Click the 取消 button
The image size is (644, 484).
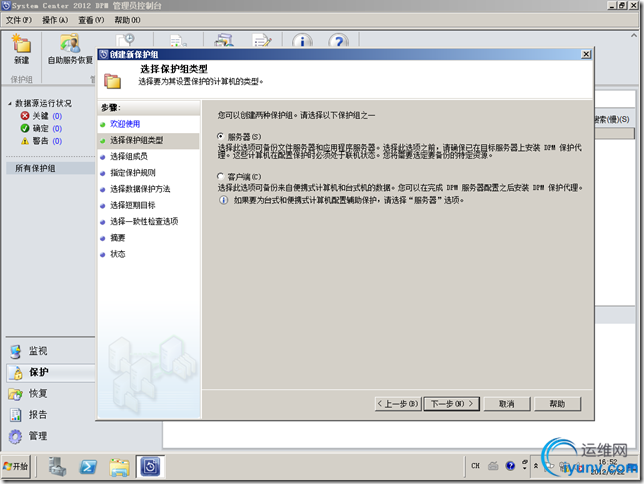(x=507, y=404)
